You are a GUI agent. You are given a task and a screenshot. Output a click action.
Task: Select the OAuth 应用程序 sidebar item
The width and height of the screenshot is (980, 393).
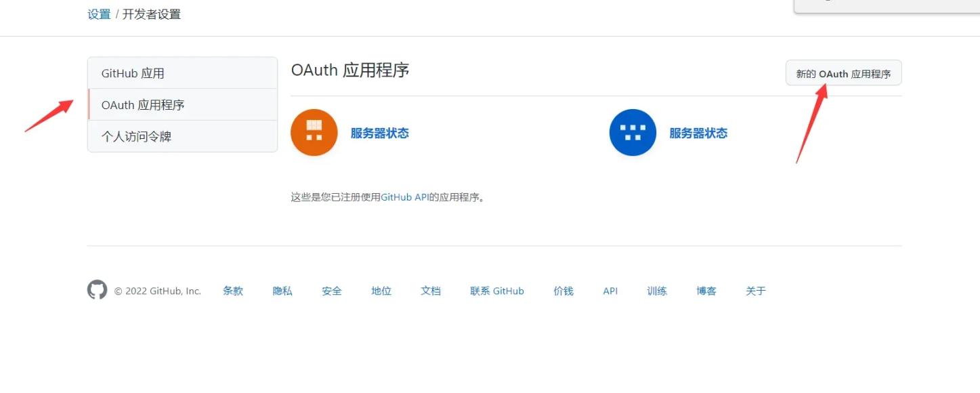tap(182, 105)
